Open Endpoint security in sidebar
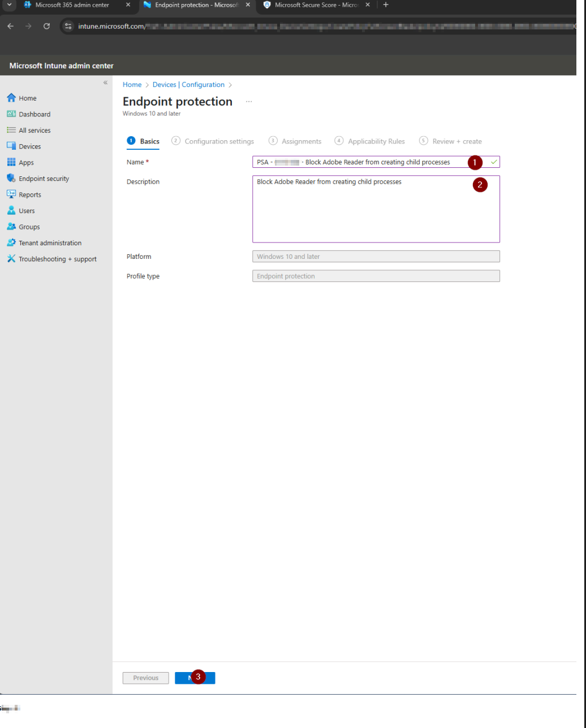 (37, 179)
